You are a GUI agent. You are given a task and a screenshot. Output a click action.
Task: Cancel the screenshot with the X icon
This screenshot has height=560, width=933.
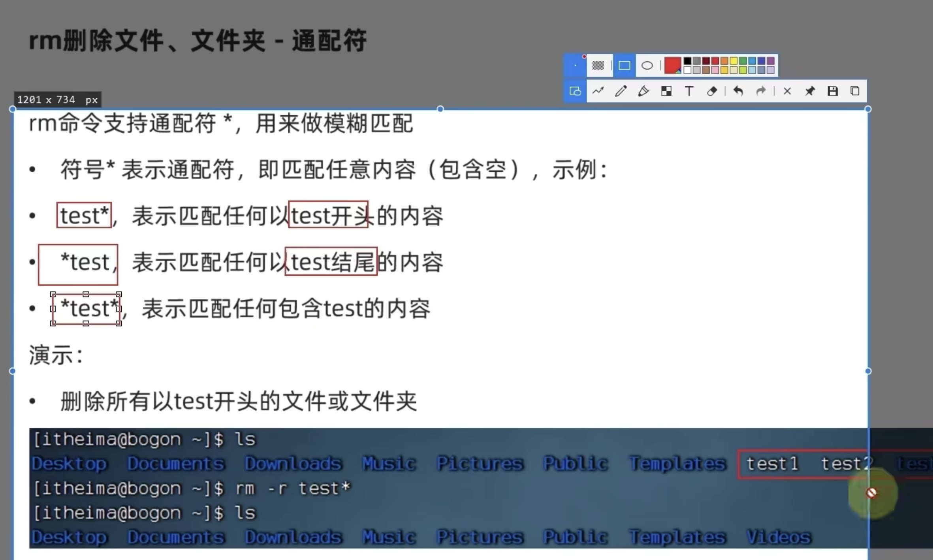coord(787,91)
